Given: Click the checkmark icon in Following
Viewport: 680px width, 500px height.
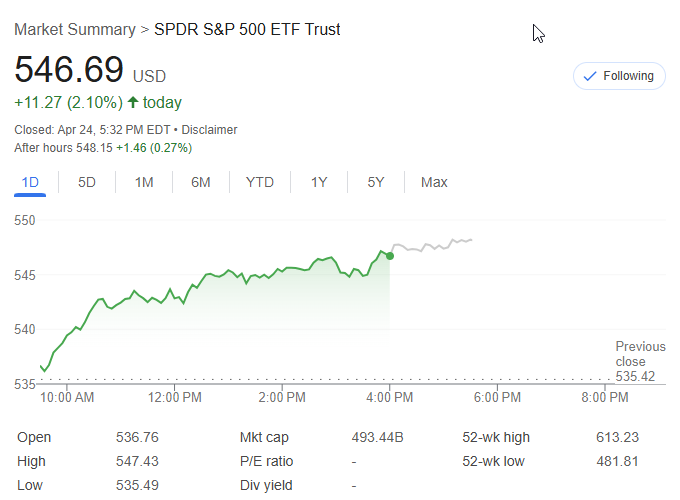Looking at the screenshot, I should click(x=590, y=76).
